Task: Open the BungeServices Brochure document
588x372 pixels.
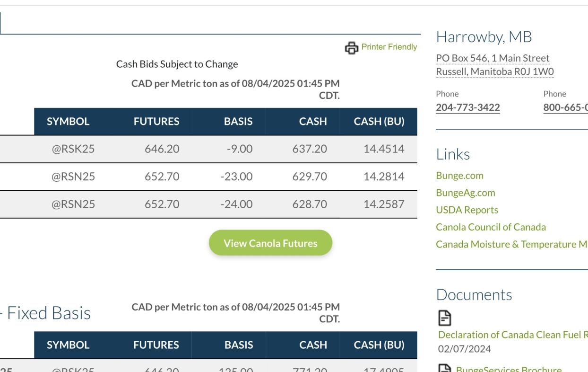Action: click(509, 370)
